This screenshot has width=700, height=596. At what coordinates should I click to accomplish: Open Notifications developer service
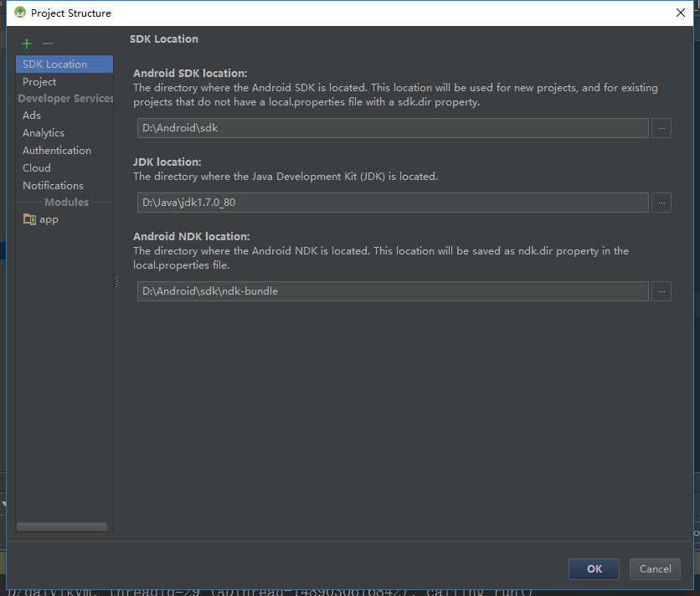[x=64, y=185]
